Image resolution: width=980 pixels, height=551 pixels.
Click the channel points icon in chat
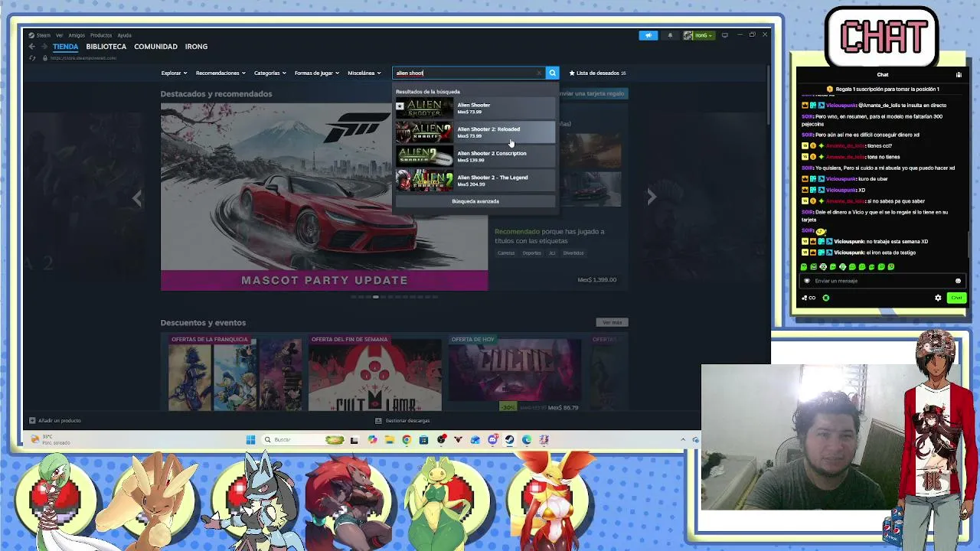[x=825, y=298]
